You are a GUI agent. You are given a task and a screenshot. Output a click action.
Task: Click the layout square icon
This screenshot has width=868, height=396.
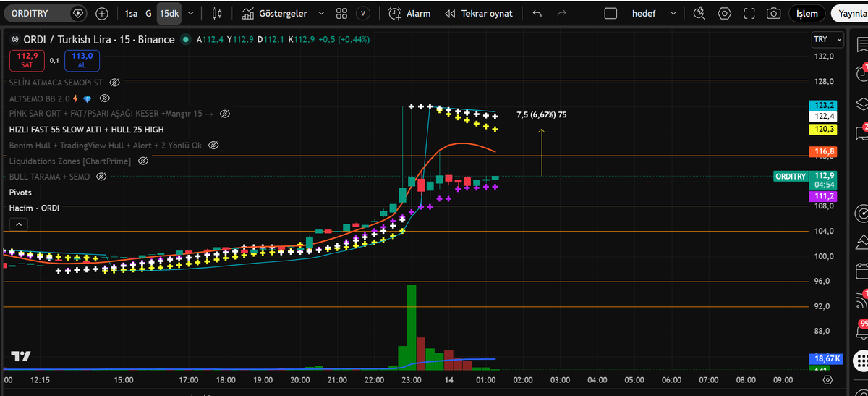click(610, 13)
